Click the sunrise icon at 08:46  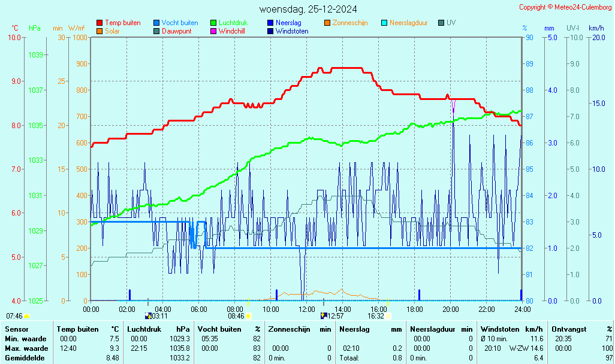(248, 316)
